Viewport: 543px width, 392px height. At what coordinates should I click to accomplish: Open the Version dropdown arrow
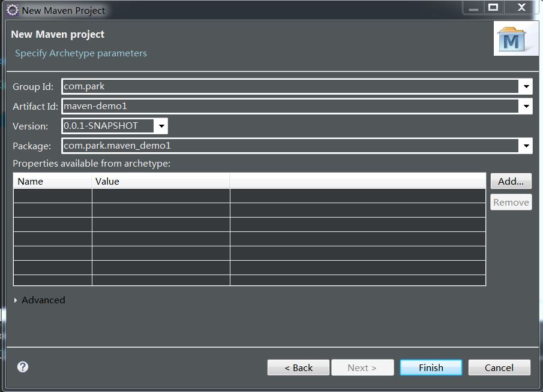[161, 126]
